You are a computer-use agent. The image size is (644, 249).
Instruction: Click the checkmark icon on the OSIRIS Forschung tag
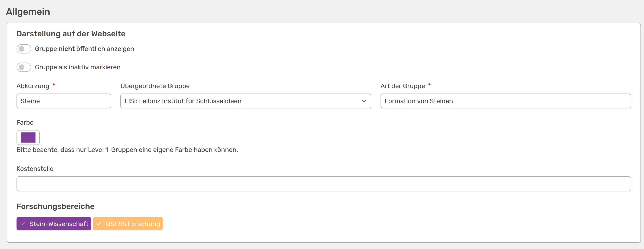point(99,224)
